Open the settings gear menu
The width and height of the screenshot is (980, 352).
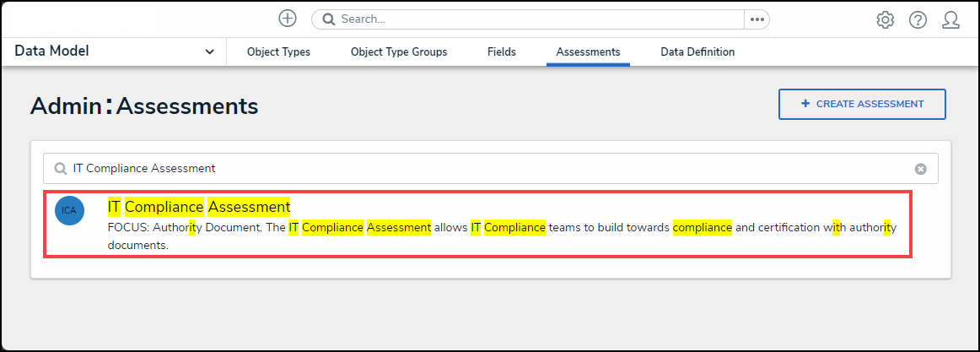click(x=885, y=19)
